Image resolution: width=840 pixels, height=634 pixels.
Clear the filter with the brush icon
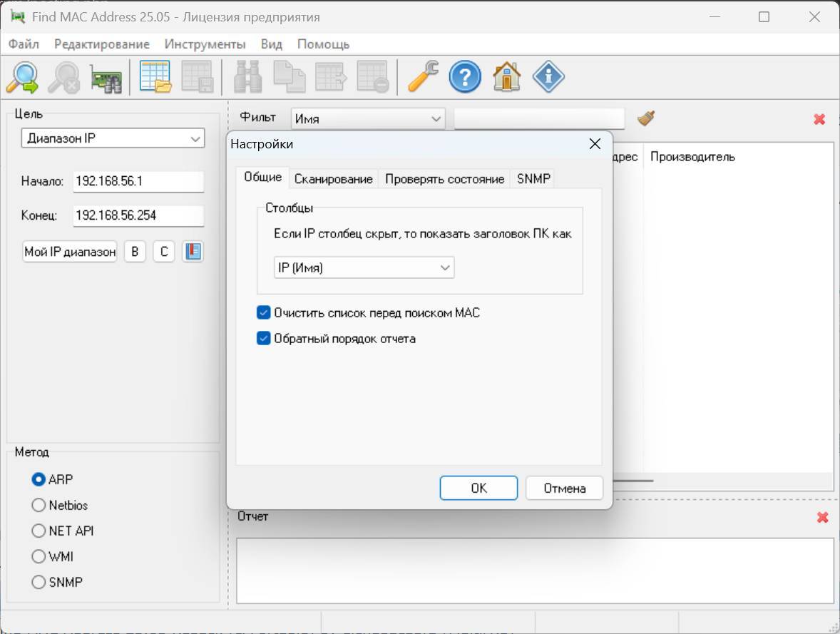(646, 118)
